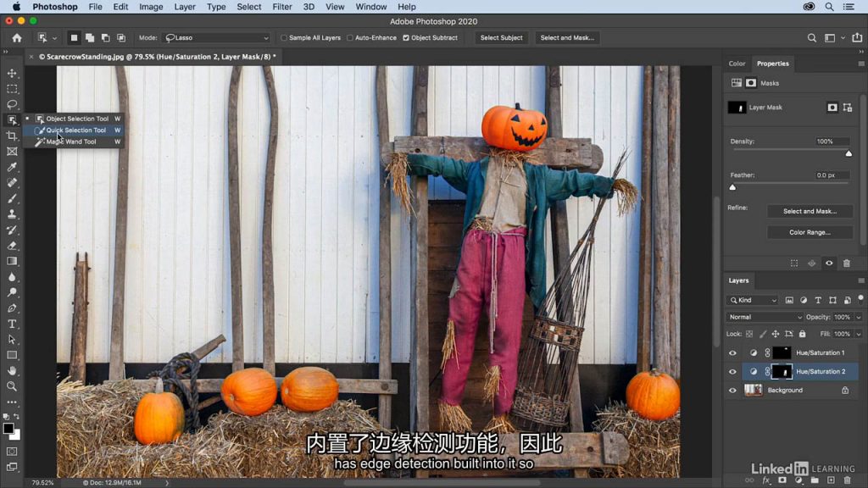Select the Zoom tool
868x488 pixels.
point(12,386)
